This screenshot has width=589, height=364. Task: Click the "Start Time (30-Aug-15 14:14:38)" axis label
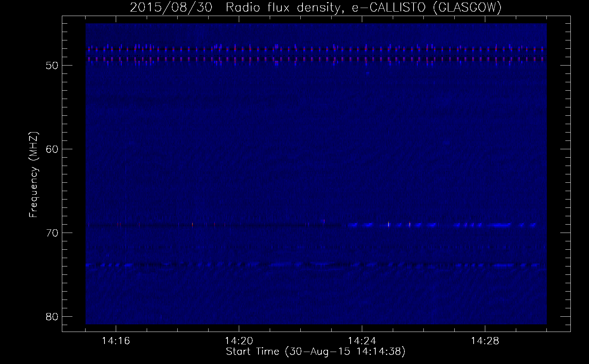[x=316, y=352]
